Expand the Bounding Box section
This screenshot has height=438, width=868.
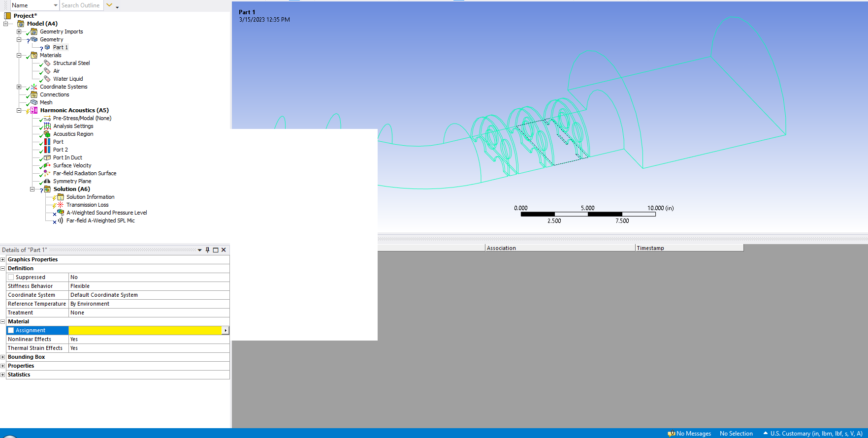[x=3, y=357]
